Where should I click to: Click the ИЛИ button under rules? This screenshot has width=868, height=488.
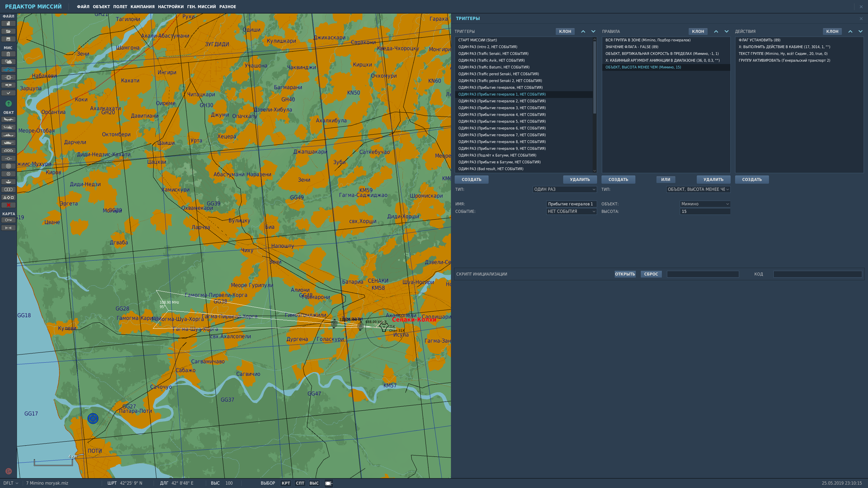(666, 180)
